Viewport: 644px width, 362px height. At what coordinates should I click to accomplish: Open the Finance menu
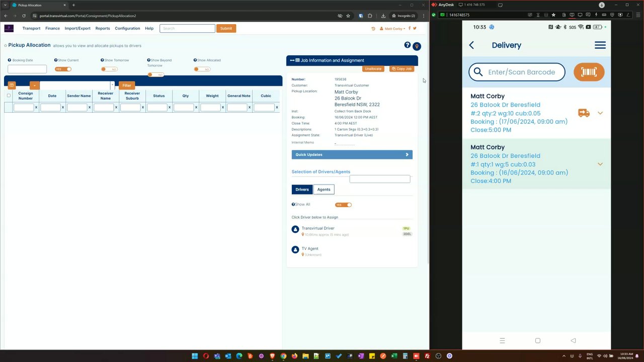pyautogui.click(x=52, y=28)
